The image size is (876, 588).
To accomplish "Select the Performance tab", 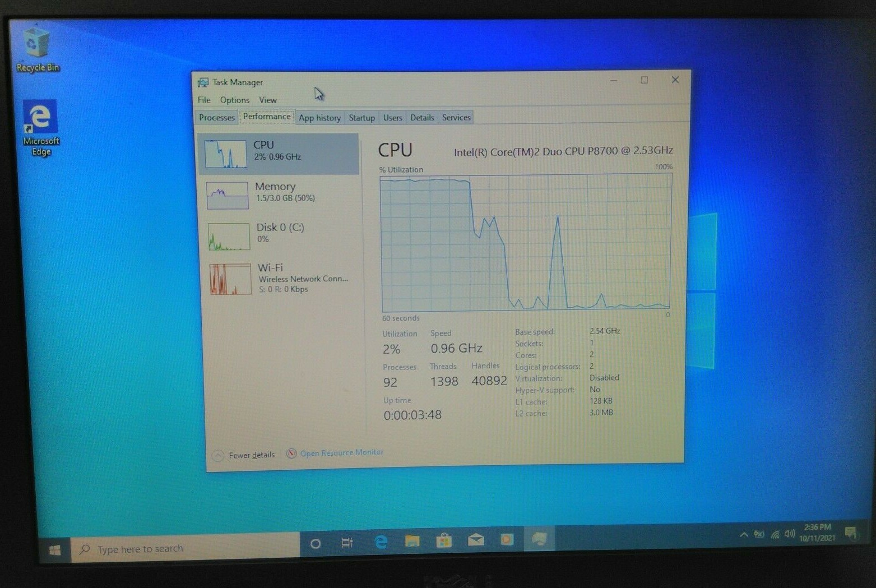I will coord(267,117).
